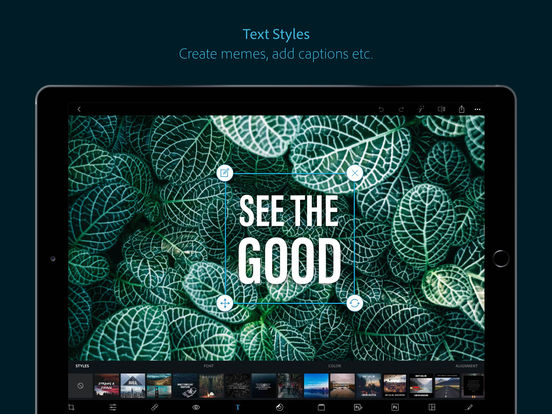The width and height of the screenshot is (552, 414).
Task: Open the three-dot more menu
Action: 477,109
